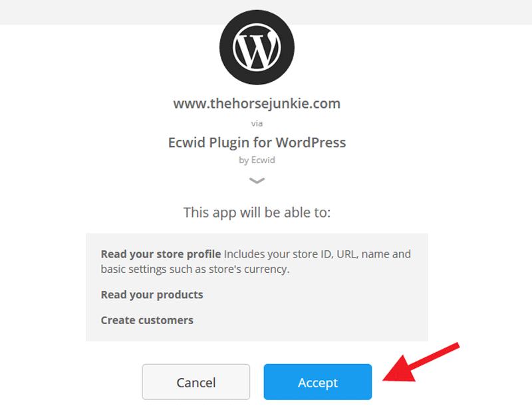Select the "Create customers" permission
The height and width of the screenshot is (418, 532).
pyautogui.click(x=147, y=320)
